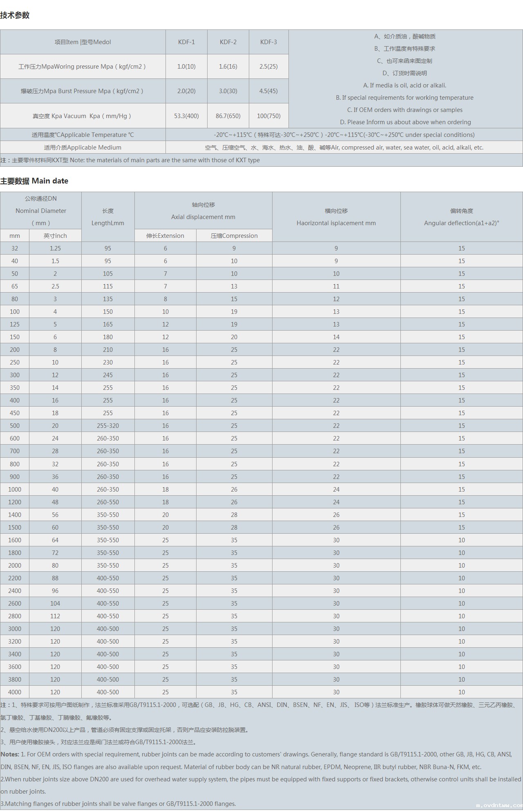The height and width of the screenshot is (812, 523).
Task: Click the Haorizontal isplacement column header
Action: coord(336,223)
